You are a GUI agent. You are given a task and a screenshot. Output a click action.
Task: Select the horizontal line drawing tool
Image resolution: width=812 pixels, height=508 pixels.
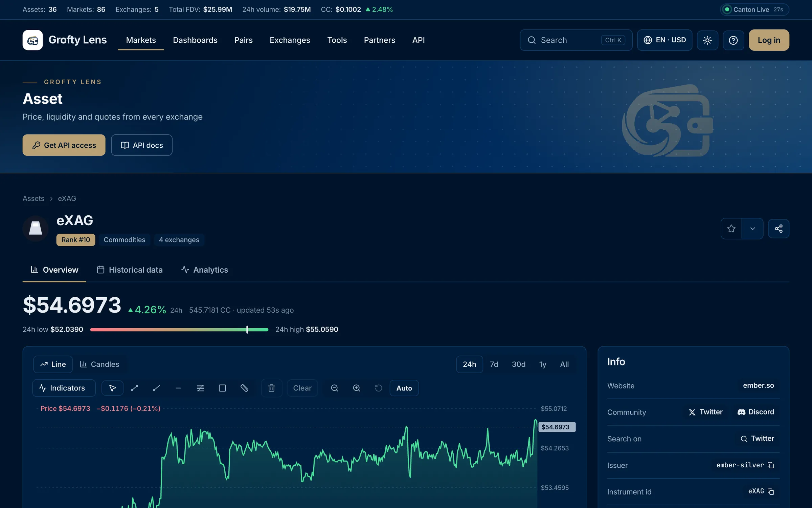coord(178,388)
